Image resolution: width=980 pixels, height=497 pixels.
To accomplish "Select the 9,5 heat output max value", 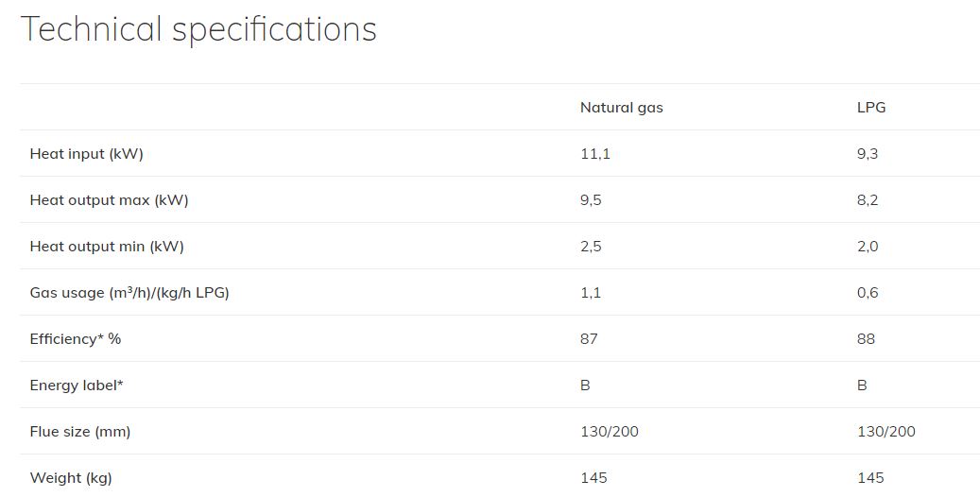I will tap(591, 200).
